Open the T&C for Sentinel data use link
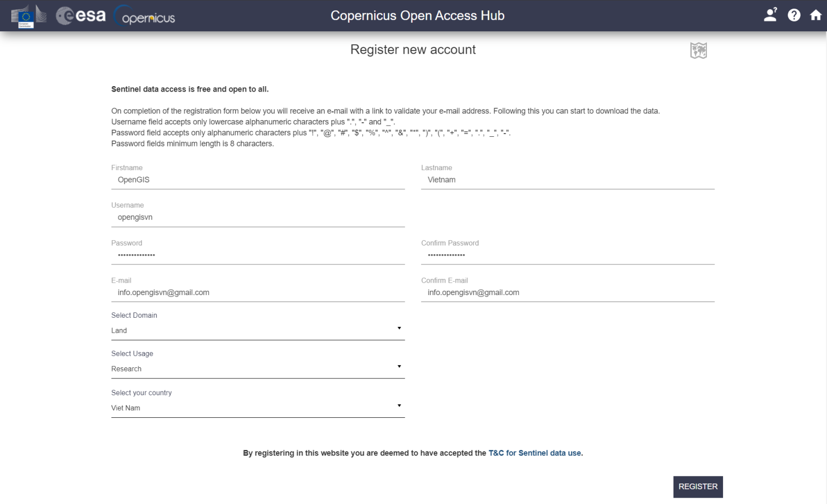 pyautogui.click(x=535, y=453)
